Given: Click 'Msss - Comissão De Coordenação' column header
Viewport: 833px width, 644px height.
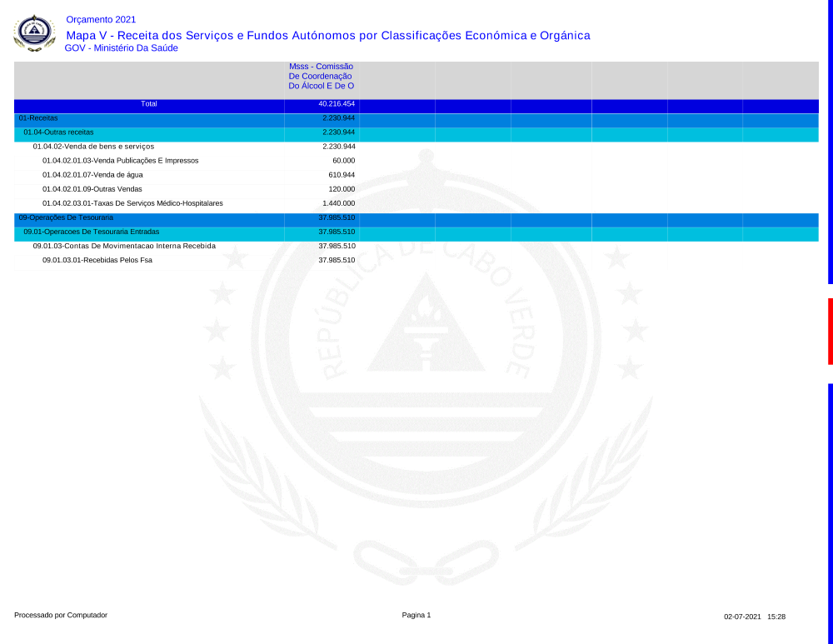Looking at the screenshot, I should click(321, 76).
